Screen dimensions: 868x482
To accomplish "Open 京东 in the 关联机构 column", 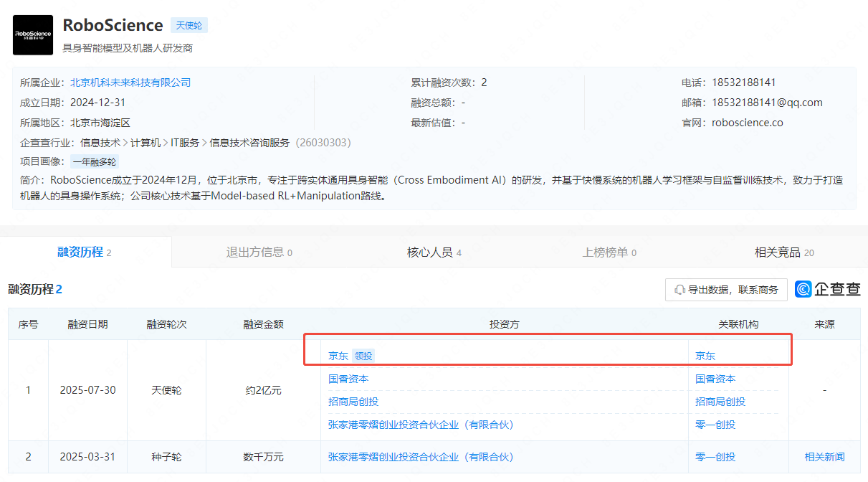I will 705,356.
